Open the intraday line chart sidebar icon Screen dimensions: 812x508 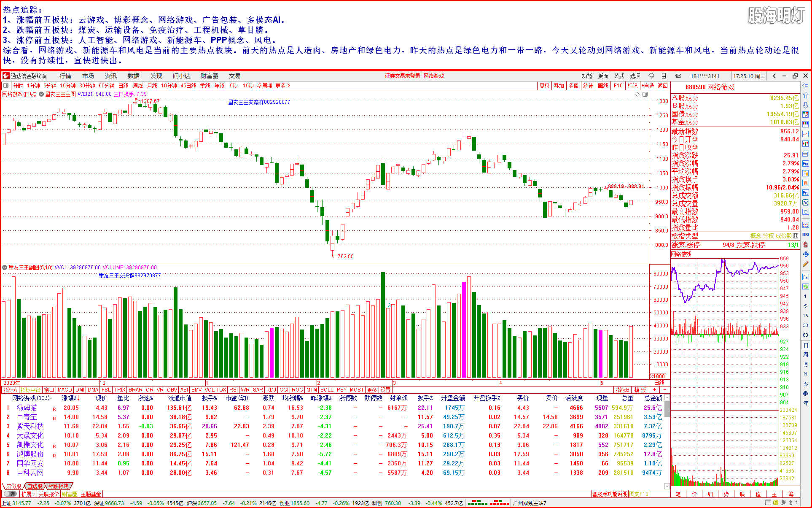click(x=805, y=134)
